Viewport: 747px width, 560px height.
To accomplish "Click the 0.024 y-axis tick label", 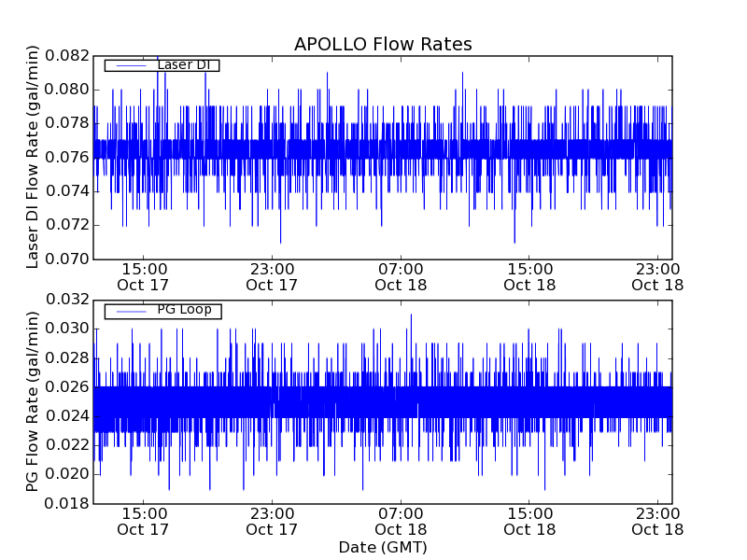I will tap(67, 416).
